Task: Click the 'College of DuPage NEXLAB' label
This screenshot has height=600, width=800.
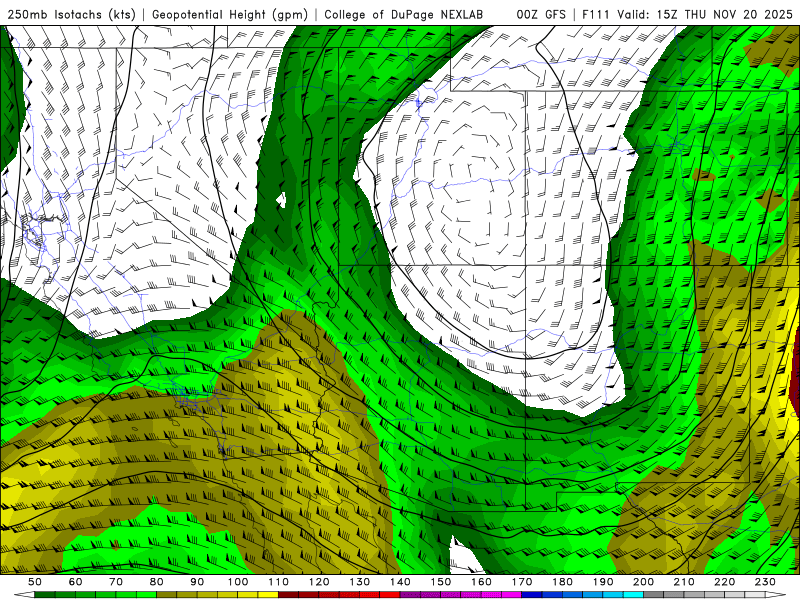Action: click(x=403, y=15)
